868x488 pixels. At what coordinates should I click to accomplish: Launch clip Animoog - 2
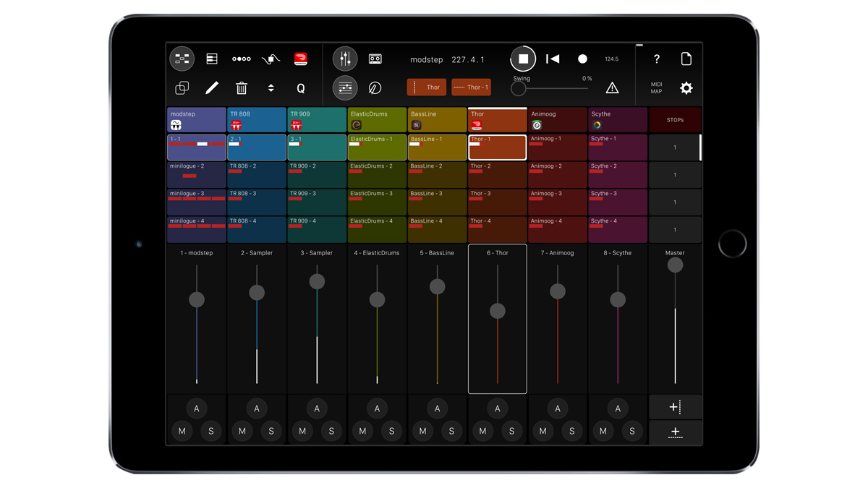click(x=557, y=175)
